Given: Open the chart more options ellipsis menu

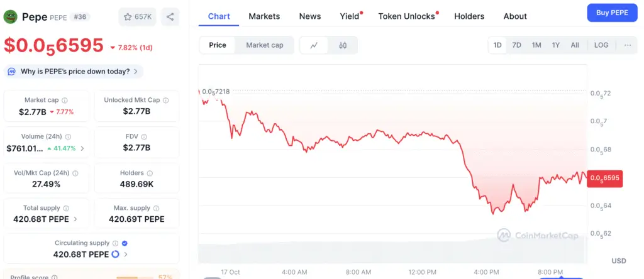Looking at the screenshot, I should coord(628,45).
